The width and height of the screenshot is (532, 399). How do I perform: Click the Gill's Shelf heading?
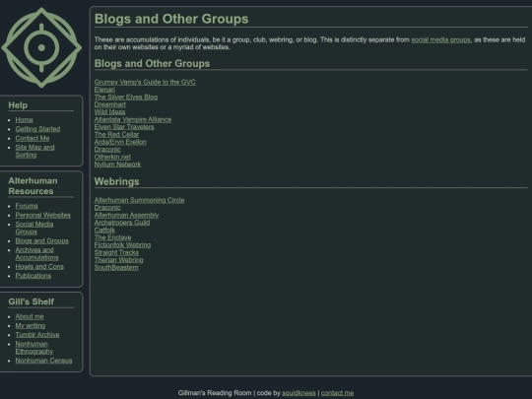click(x=32, y=301)
